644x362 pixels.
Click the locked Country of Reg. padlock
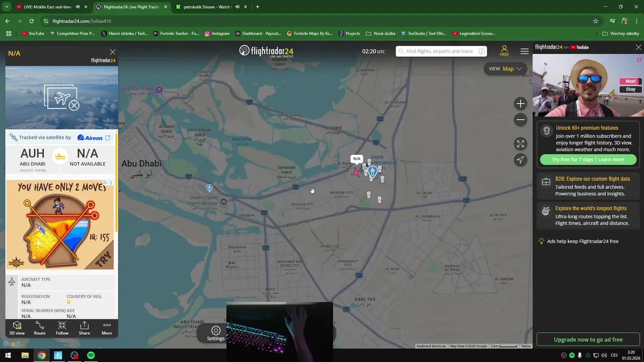pyautogui.click(x=69, y=302)
